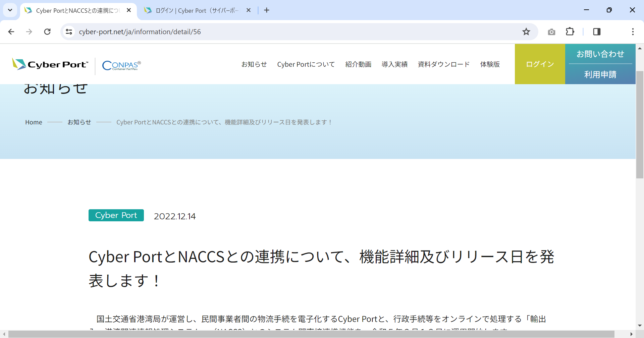This screenshot has height=338, width=644.
Task: Click the お問い合わせ button
Action: (600, 54)
